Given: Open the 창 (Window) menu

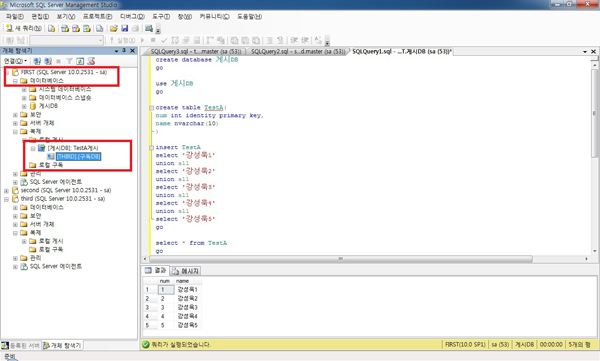Looking at the screenshot, I should (x=184, y=16).
